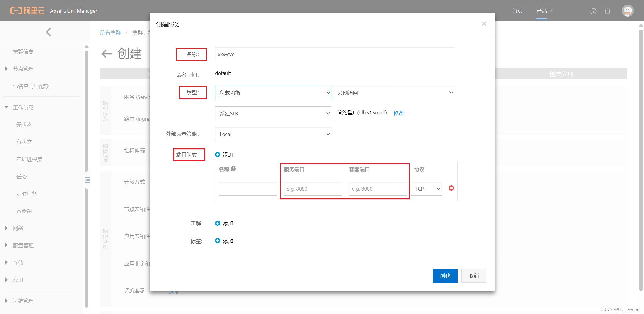This screenshot has width=644, height=314.
Task: Add a port mapping with 添加 plus icon
Action: coord(218,154)
